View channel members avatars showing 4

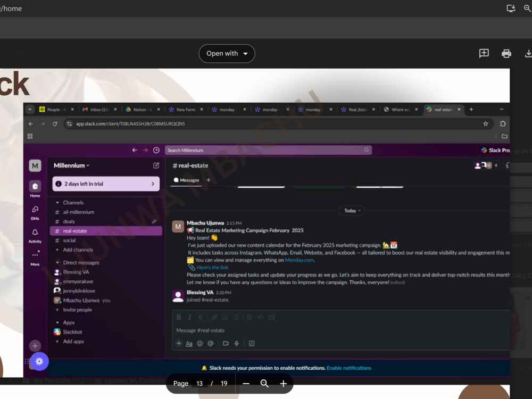point(486,165)
